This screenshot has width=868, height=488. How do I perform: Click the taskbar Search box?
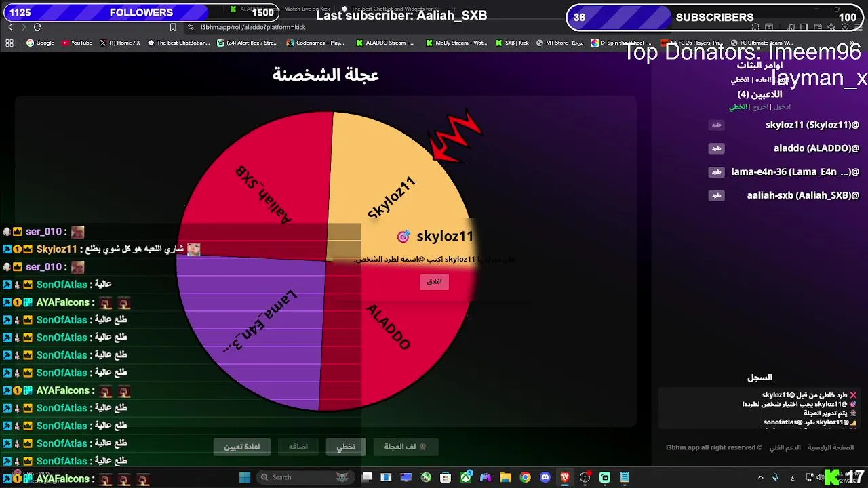[305, 477]
